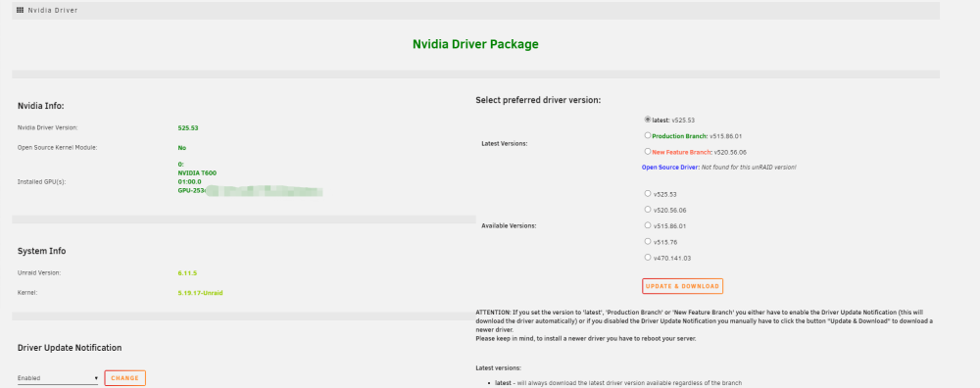Click the 'Driver Update Notification' heading
The image size is (980, 388).
pos(70,348)
